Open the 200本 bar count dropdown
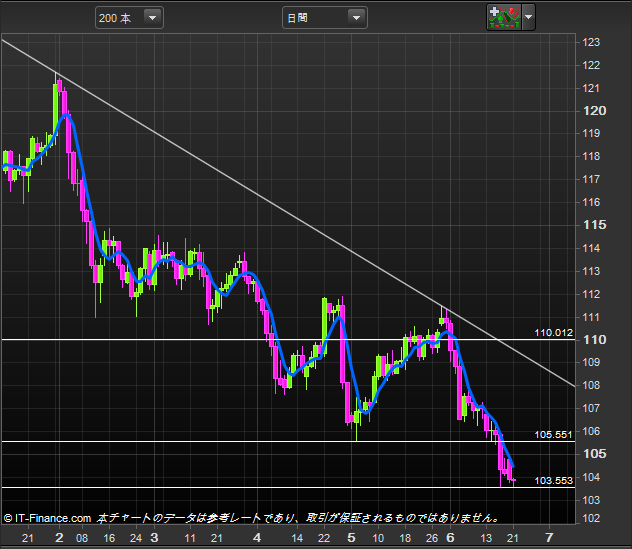Viewport: 632px width, 549px height. pyautogui.click(x=129, y=18)
